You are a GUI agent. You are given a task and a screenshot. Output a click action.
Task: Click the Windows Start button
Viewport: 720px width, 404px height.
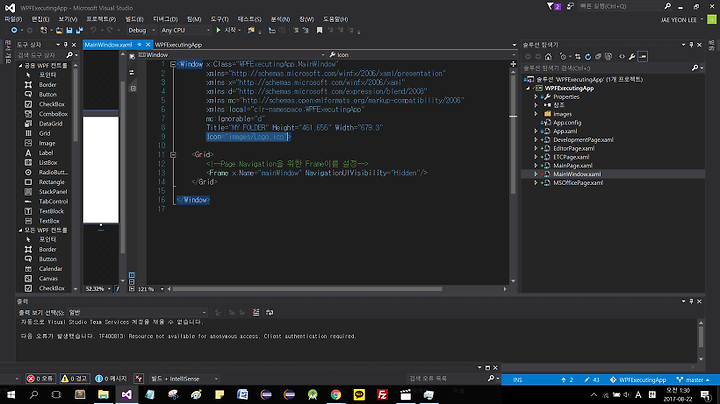click(x=11, y=394)
